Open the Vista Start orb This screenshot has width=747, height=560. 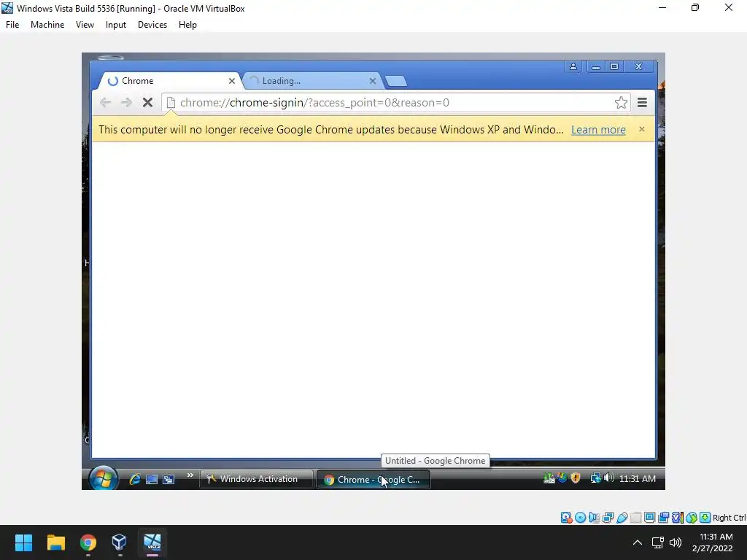(103, 478)
